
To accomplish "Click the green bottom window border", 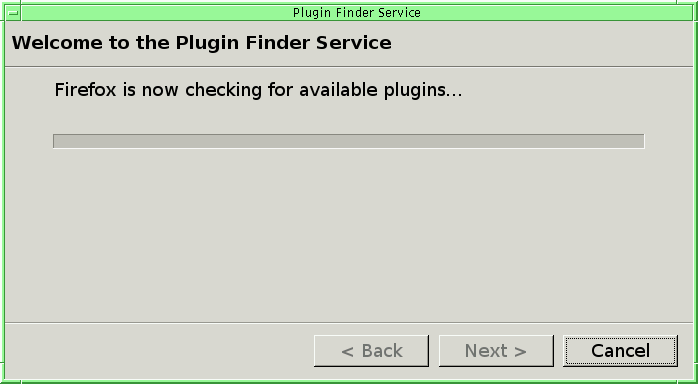I will pos(349,382).
